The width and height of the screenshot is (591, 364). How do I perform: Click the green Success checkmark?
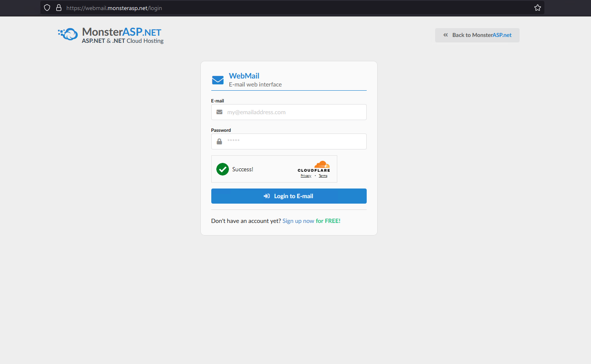point(223,169)
